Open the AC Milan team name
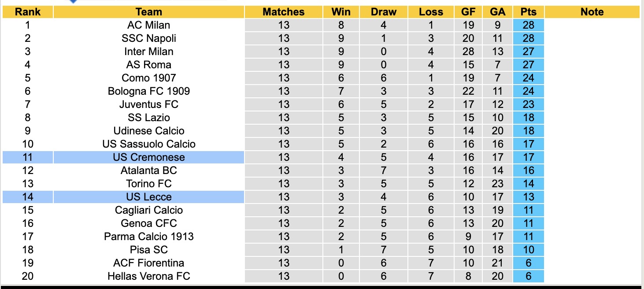This screenshot has width=644, height=289. click(149, 25)
